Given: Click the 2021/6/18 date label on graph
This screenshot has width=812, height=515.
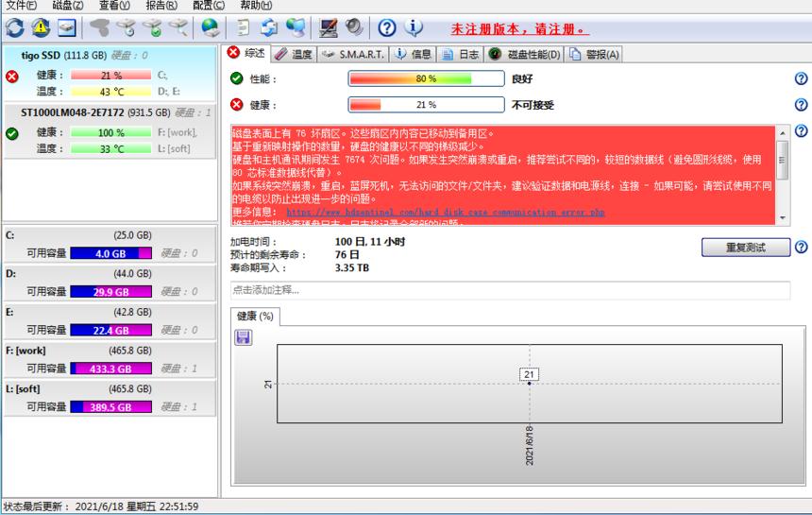Looking at the screenshot, I should tap(530, 445).
